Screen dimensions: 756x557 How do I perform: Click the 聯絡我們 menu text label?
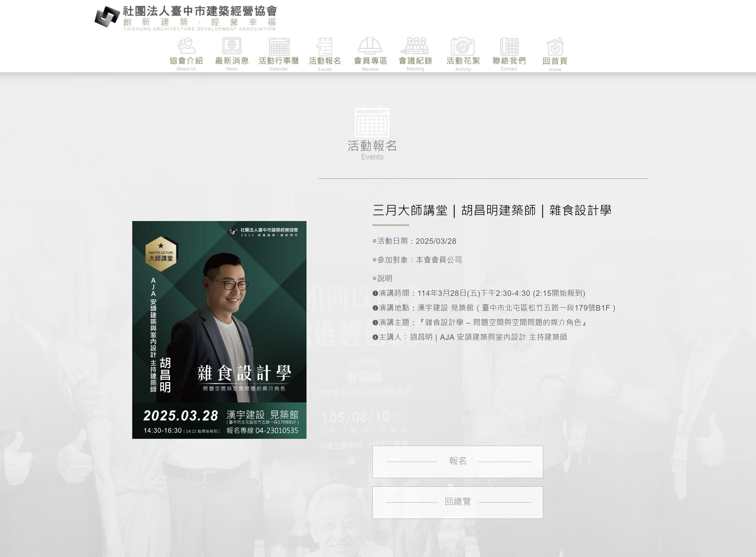(x=509, y=61)
